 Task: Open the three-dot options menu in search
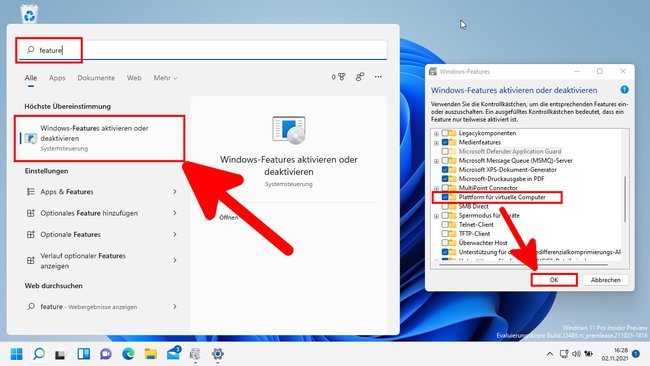point(378,77)
